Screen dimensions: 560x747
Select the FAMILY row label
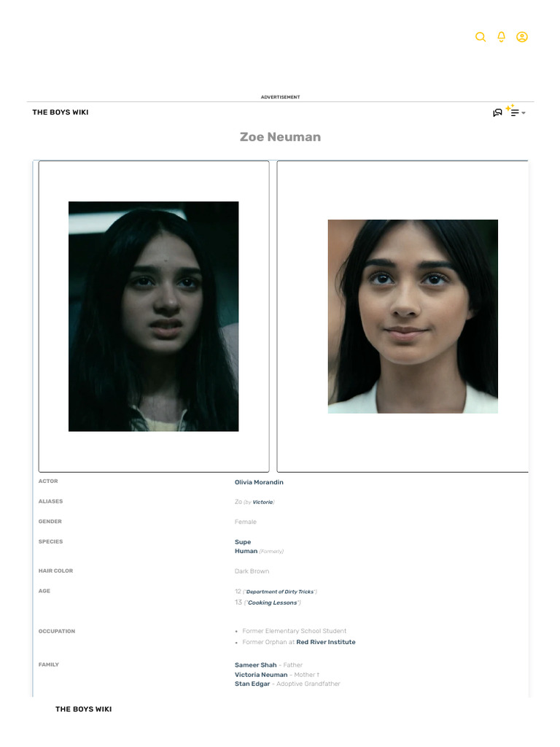point(49,665)
